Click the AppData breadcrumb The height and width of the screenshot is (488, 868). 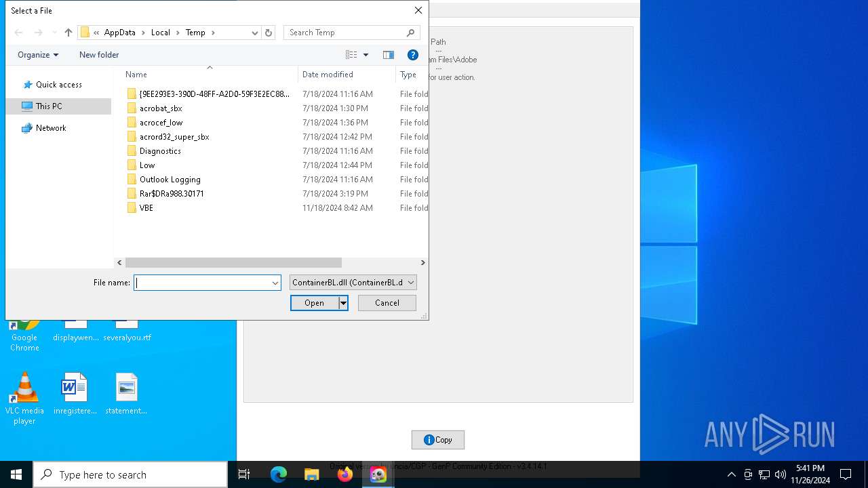(x=120, y=33)
